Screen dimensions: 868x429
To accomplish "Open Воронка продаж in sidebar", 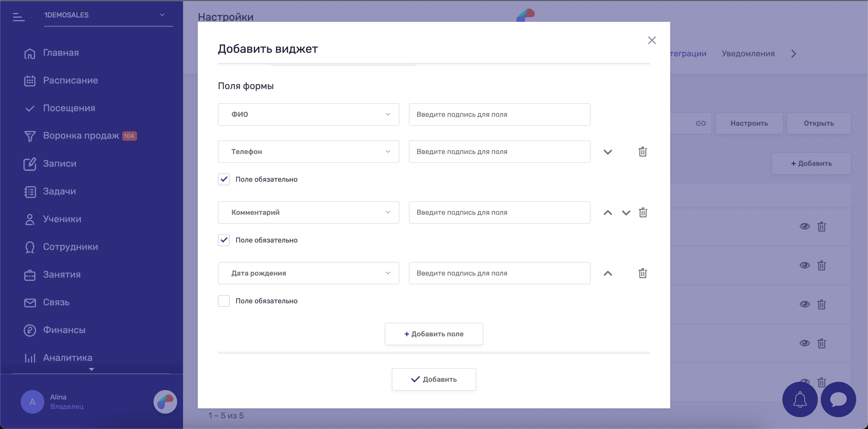I will (x=81, y=136).
